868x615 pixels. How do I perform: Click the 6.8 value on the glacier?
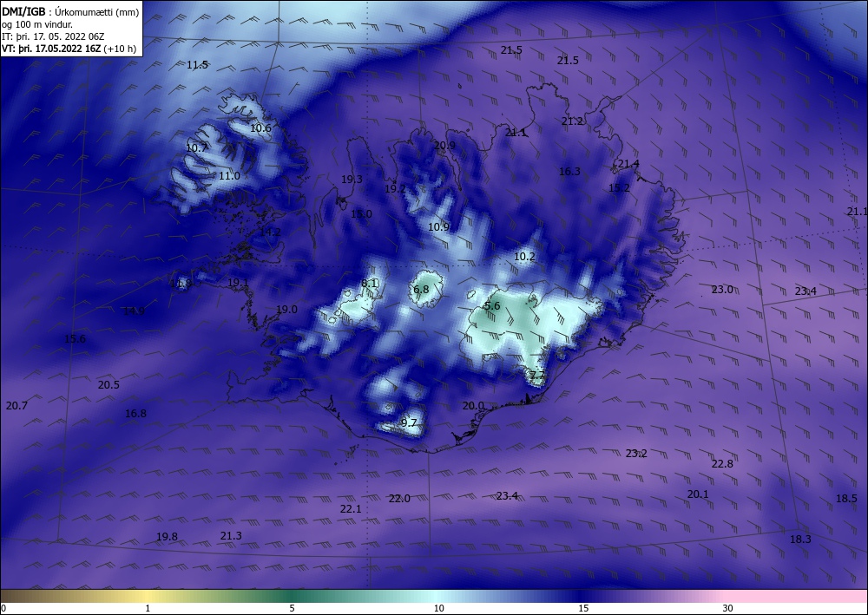(x=421, y=290)
